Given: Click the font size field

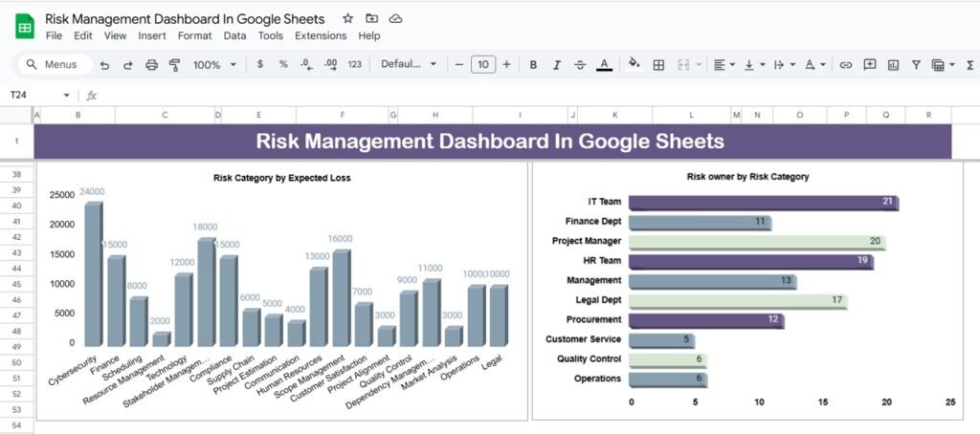Looking at the screenshot, I should pos(483,64).
